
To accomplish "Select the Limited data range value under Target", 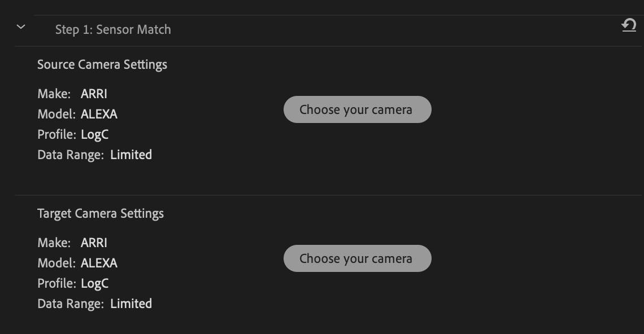I will pyautogui.click(x=131, y=304).
